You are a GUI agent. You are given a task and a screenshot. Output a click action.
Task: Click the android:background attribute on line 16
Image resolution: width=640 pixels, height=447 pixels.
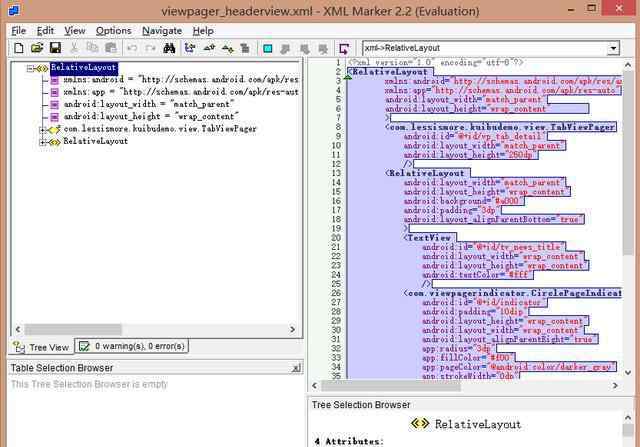coord(464,201)
